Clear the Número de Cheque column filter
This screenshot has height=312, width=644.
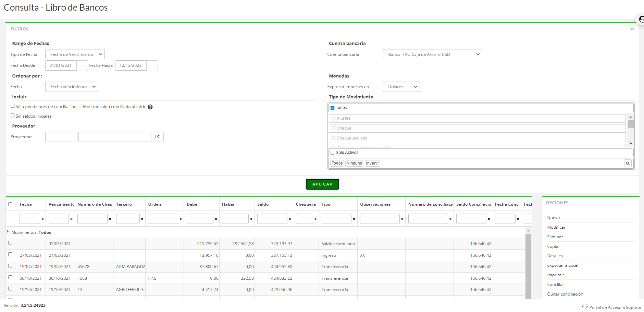pos(110,219)
